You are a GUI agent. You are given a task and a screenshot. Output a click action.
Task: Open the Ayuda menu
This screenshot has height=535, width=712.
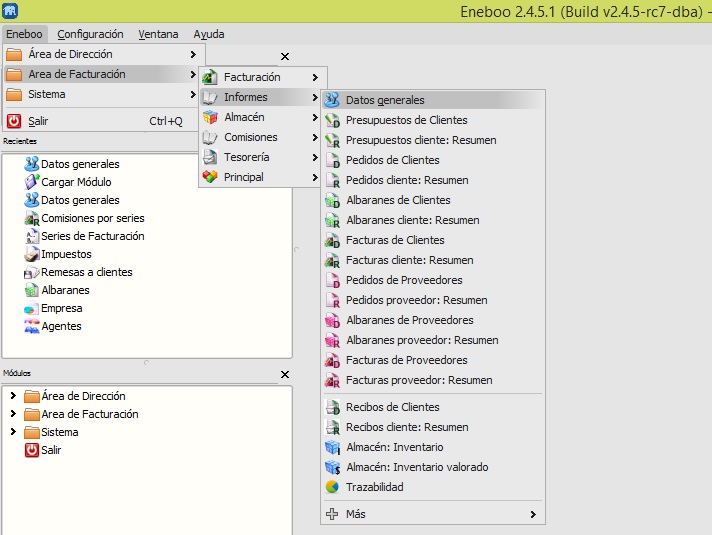point(208,34)
